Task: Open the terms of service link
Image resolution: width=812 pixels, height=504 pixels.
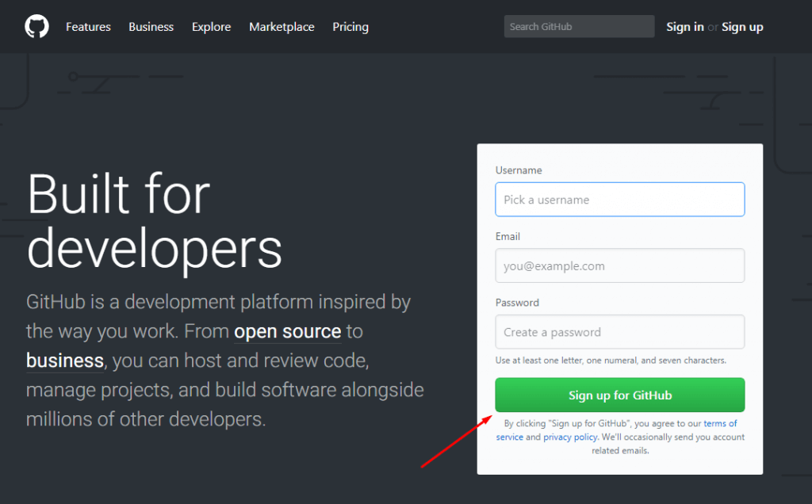Action: tap(720, 423)
